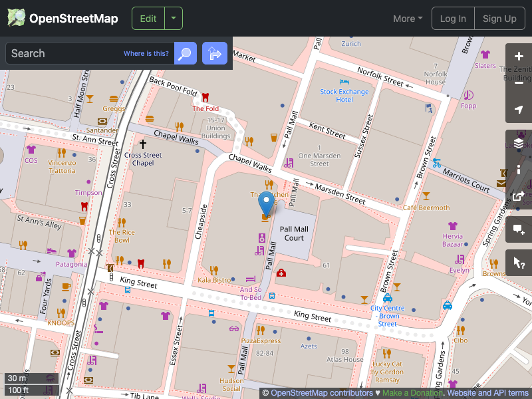
Task: Show my current location
Action: tap(519, 110)
